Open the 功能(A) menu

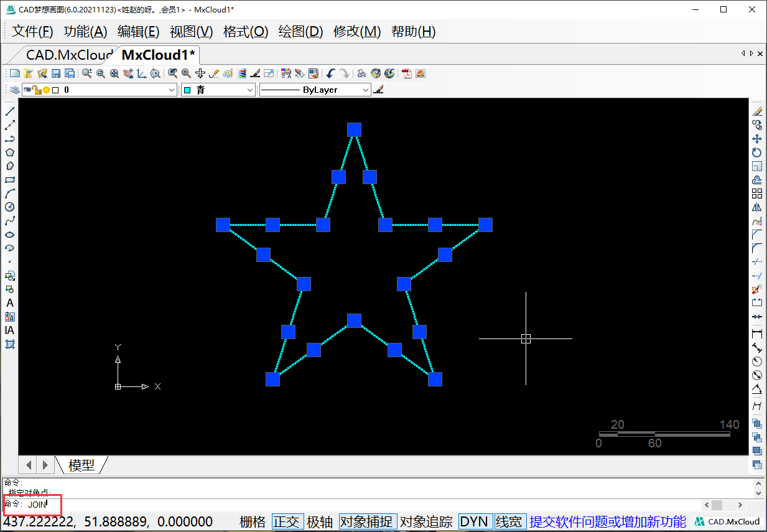pyautogui.click(x=86, y=32)
